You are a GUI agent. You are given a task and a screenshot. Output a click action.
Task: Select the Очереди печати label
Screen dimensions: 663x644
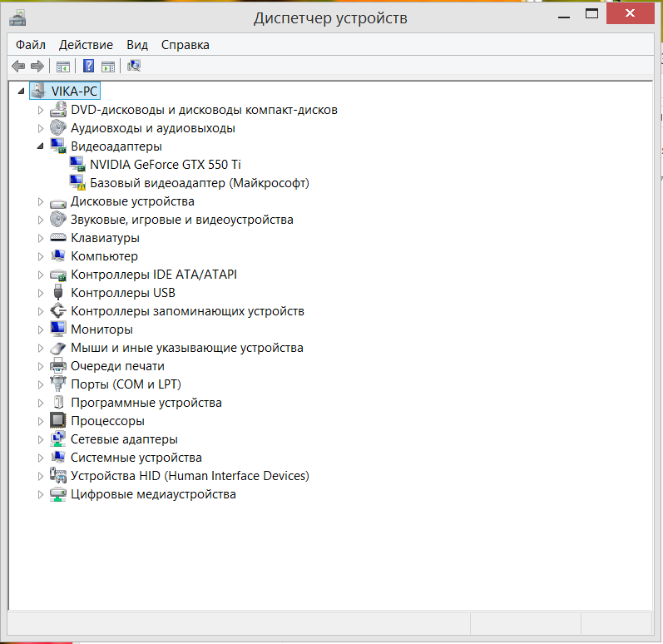pos(117,366)
